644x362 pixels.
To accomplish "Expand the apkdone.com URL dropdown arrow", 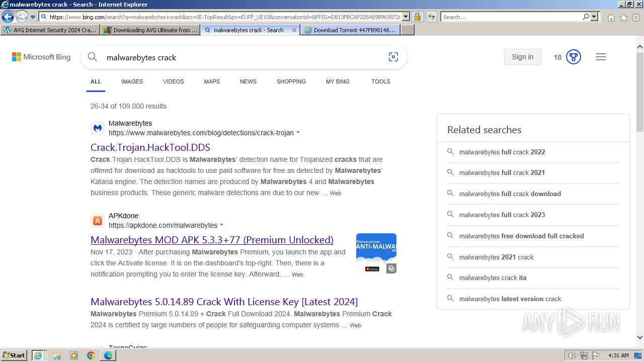I will pyautogui.click(x=221, y=225).
